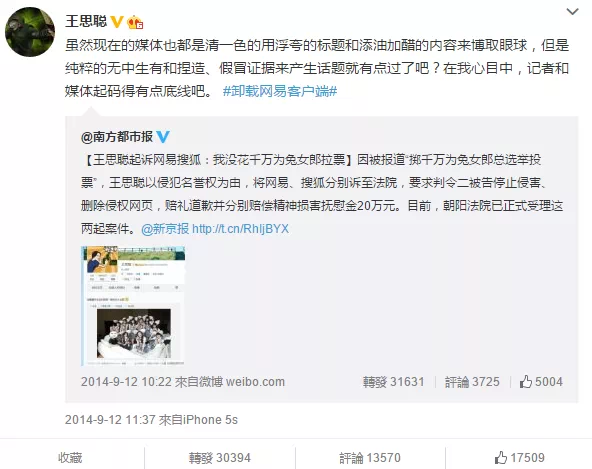The height and width of the screenshot is (469, 592).
Task: Open 王思聪's profile avatar
Action: (x=30, y=32)
